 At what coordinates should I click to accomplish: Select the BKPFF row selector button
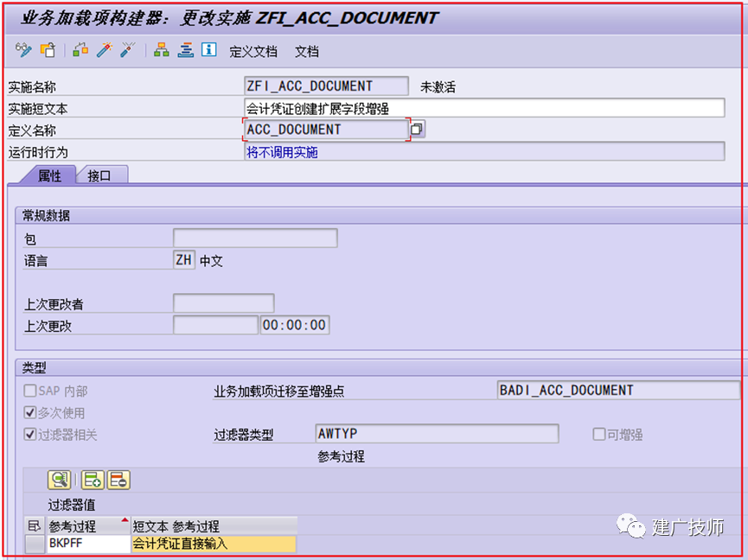35,544
